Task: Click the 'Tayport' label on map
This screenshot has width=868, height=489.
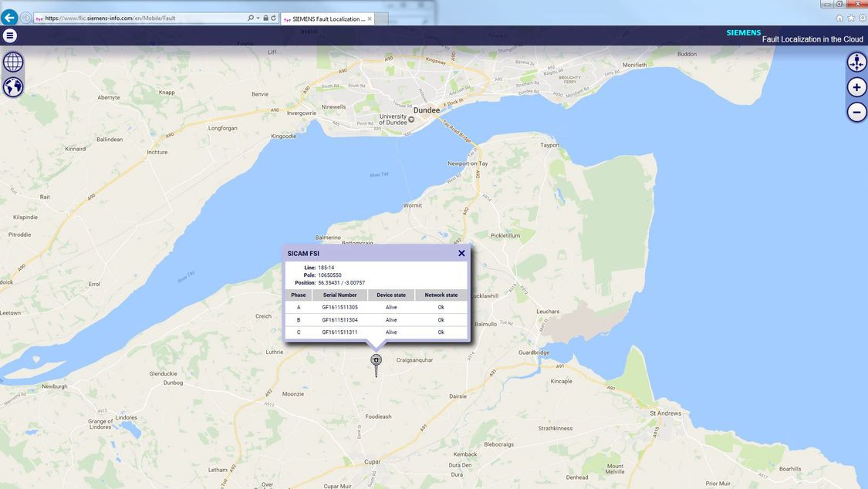Action: [x=549, y=146]
